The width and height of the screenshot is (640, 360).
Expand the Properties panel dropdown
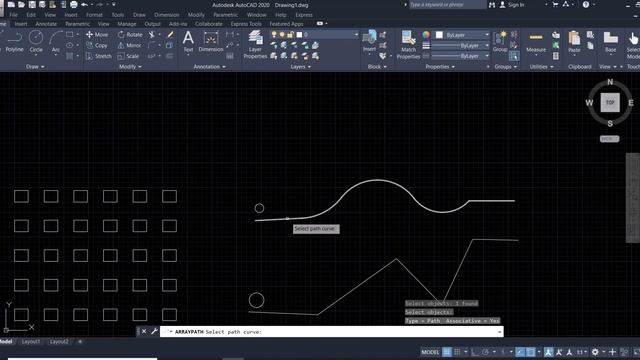[x=440, y=67]
